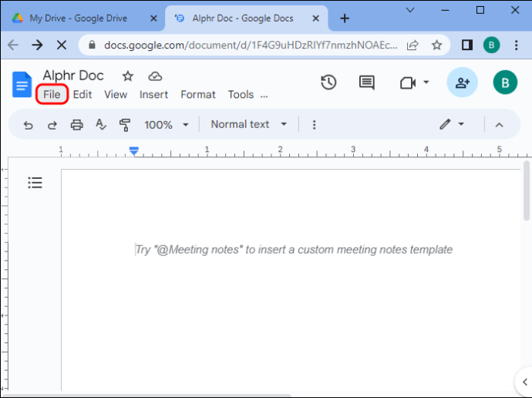Image resolution: width=532 pixels, height=398 pixels.
Task: Open Chrome profile B in toolbar
Action: [491, 45]
